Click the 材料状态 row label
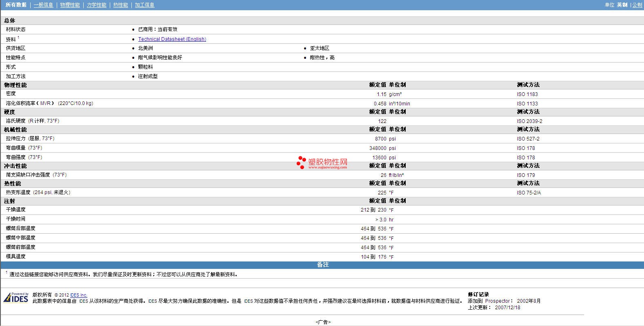Viewport: 644px width, 326px height. (16, 29)
